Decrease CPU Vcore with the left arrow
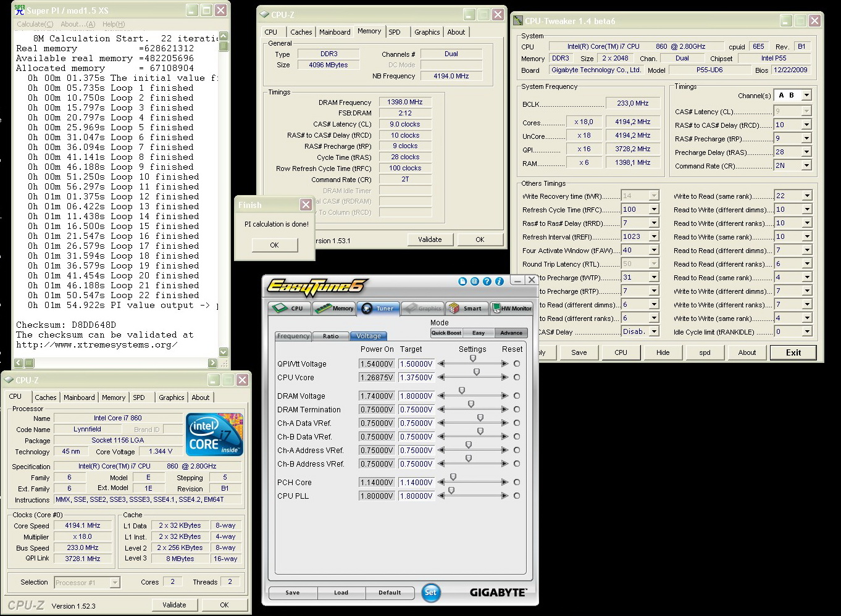Screen dimensions: 841x616 point(441,378)
